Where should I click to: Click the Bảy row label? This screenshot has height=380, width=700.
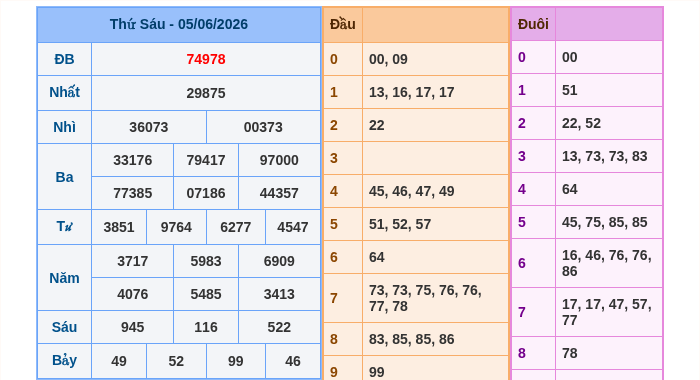click(64, 360)
